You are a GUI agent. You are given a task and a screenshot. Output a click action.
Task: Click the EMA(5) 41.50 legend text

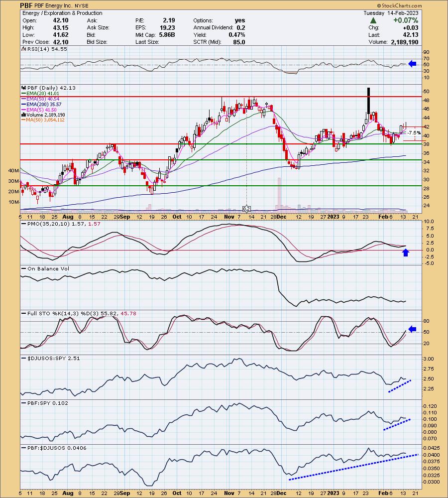[42, 110]
